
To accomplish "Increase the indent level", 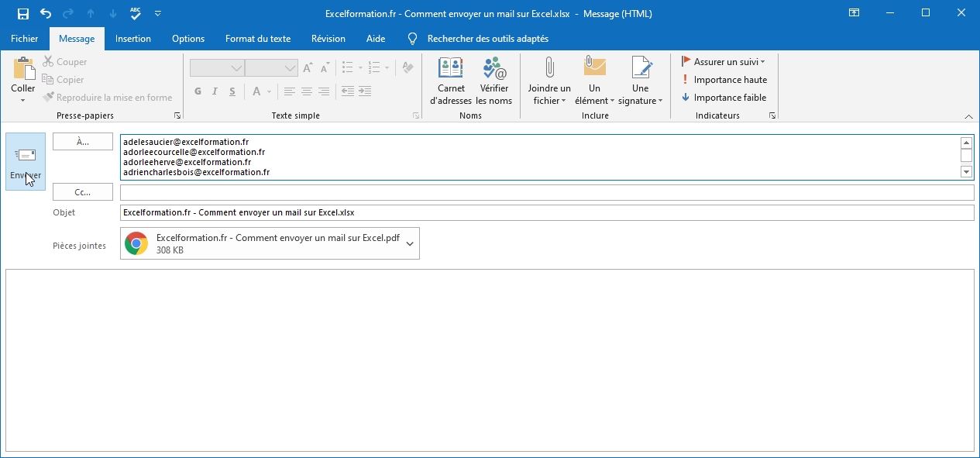I will click(366, 91).
